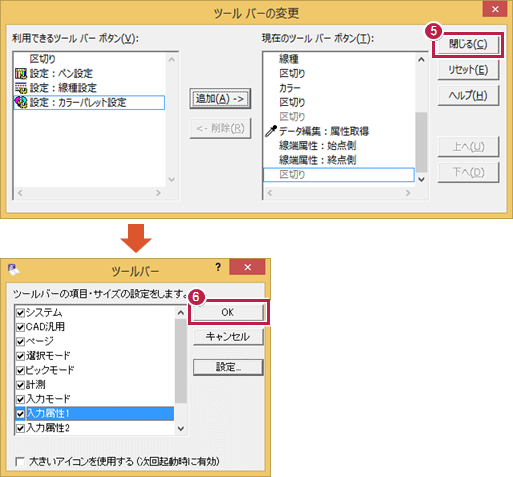The image size is (513, 477).
Task: Click up arrow of toolbar checklist scrollbar
Action: 181,313
